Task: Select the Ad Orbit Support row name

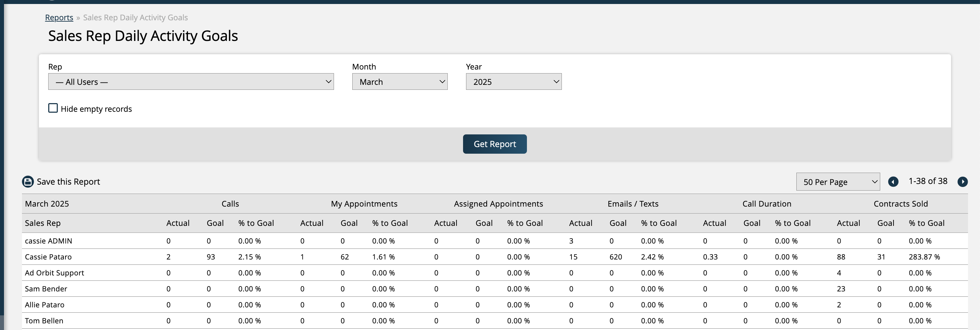Action: (x=55, y=273)
